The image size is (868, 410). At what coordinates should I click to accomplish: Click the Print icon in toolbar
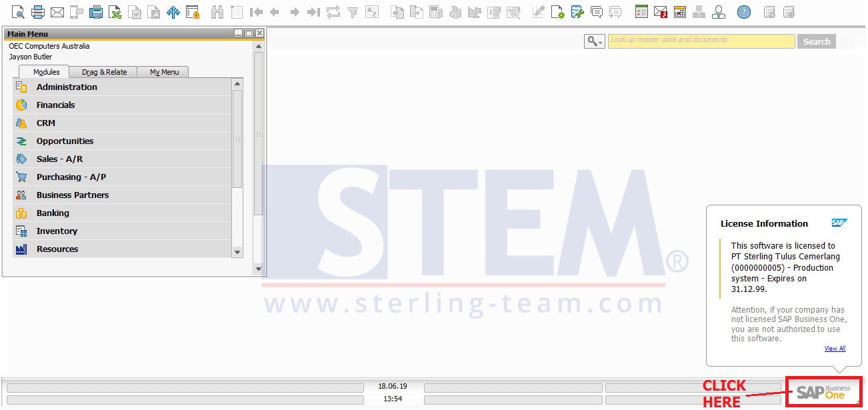click(x=38, y=12)
